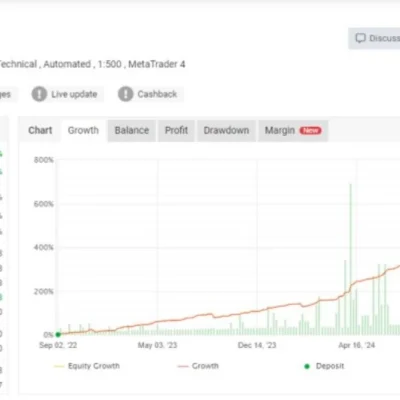
Task: Click the MetaTrader 4 text
Action: coord(157,64)
